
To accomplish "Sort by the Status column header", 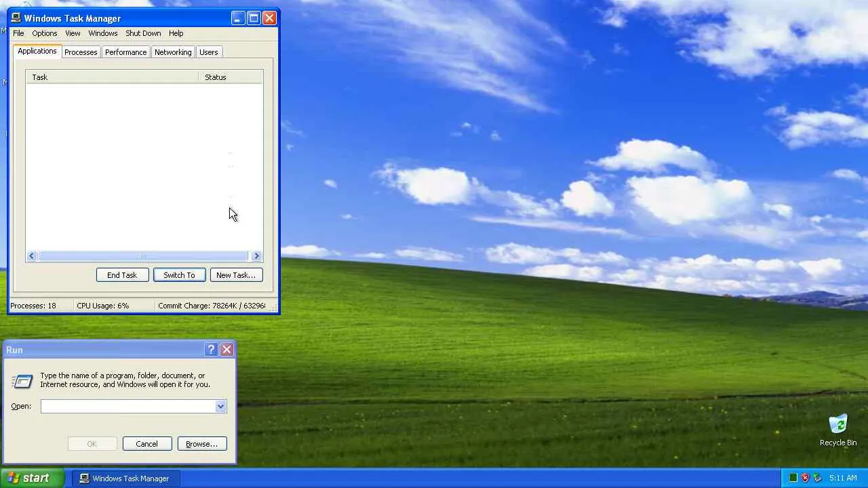I will coord(230,77).
